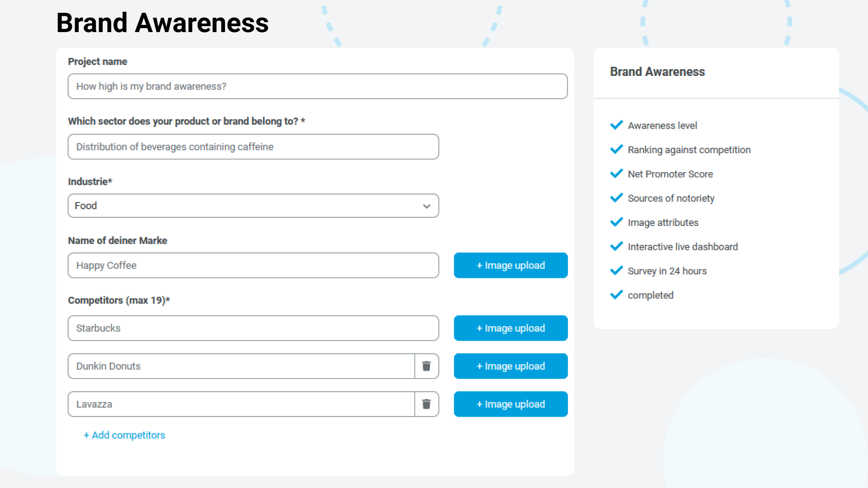
Task: Click the checkmark beside Image attributes
Action: point(617,222)
